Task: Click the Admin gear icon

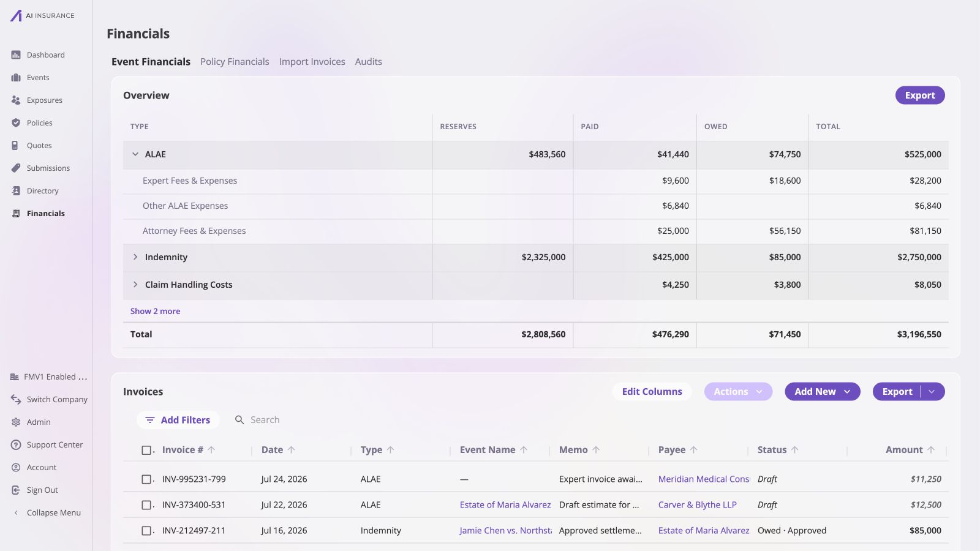Action: [16, 422]
